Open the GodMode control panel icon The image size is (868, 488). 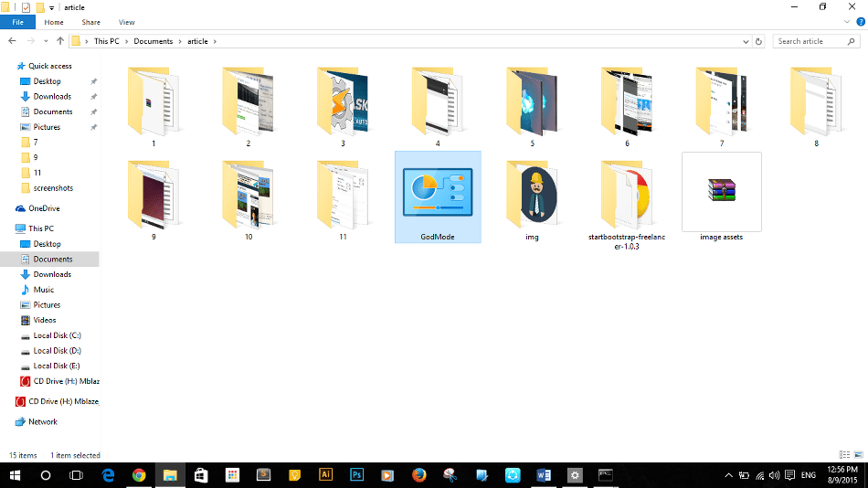coord(438,196)
